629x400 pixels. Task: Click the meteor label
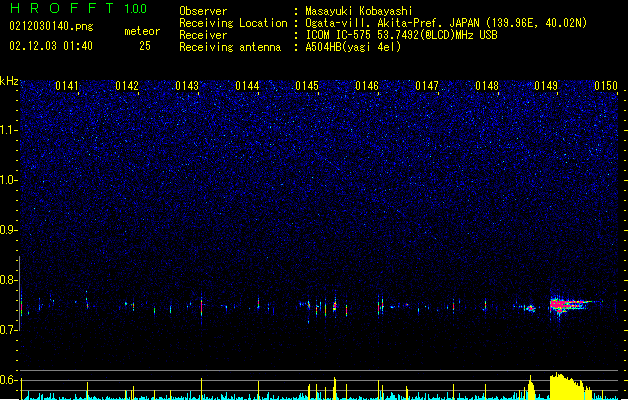(142, 31)
